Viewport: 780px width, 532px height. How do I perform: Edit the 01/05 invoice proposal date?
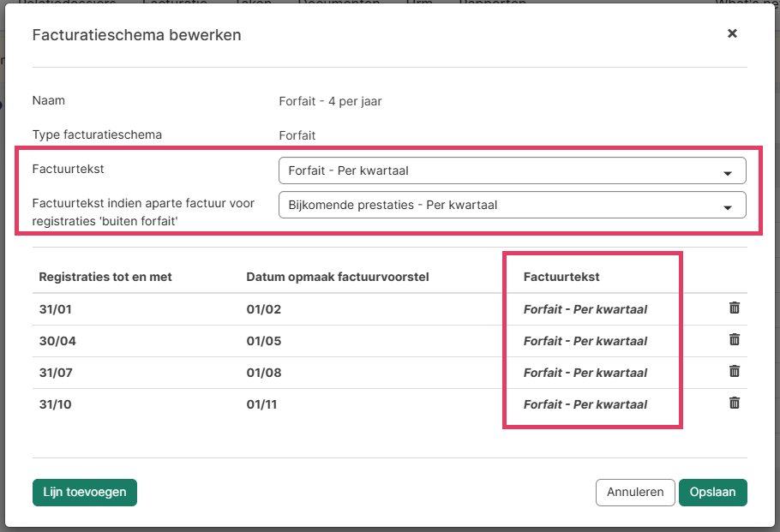[261, 341]
